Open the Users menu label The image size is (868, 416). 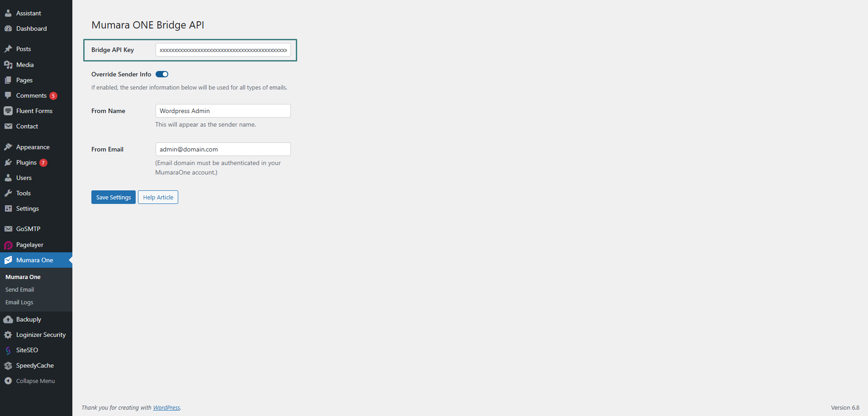(24, 178)
